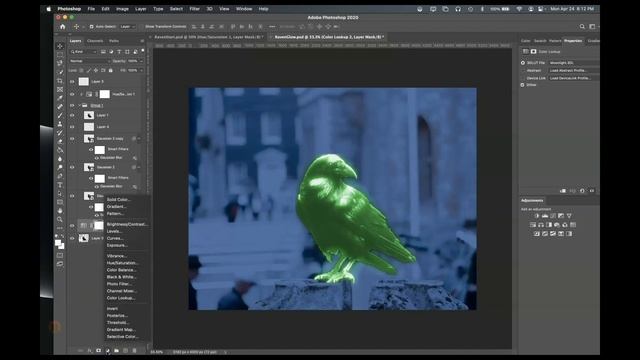Toggle the Dither checkbox
The height and width of the screenshot is (360, 640).
pos(523,85)
